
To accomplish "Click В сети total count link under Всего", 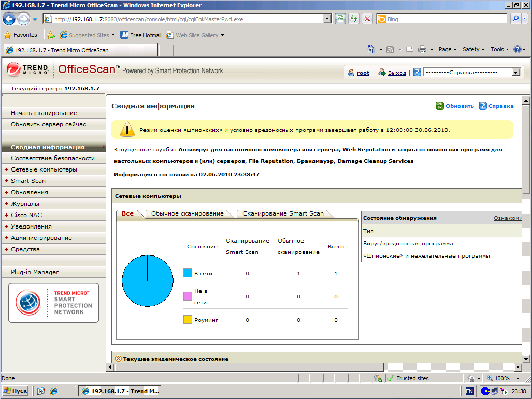I will click(336, 274).
